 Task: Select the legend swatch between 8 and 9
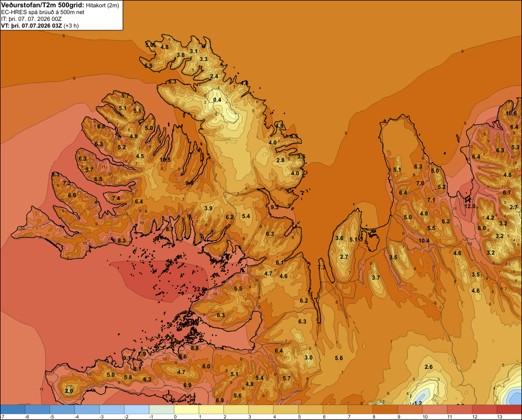point(385,410)
